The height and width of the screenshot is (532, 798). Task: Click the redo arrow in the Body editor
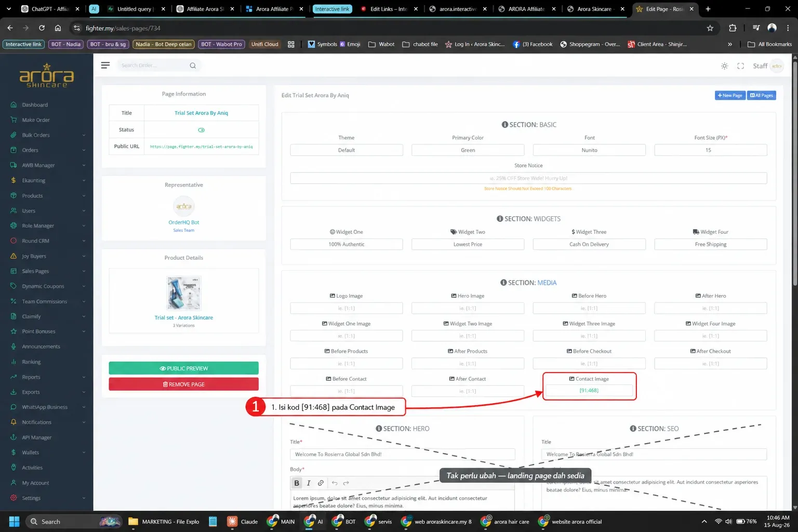click(x=346, y=483)
